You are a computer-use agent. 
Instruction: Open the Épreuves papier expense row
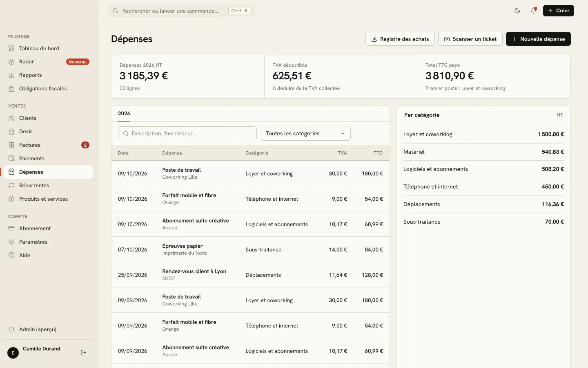tap(250, 249)
